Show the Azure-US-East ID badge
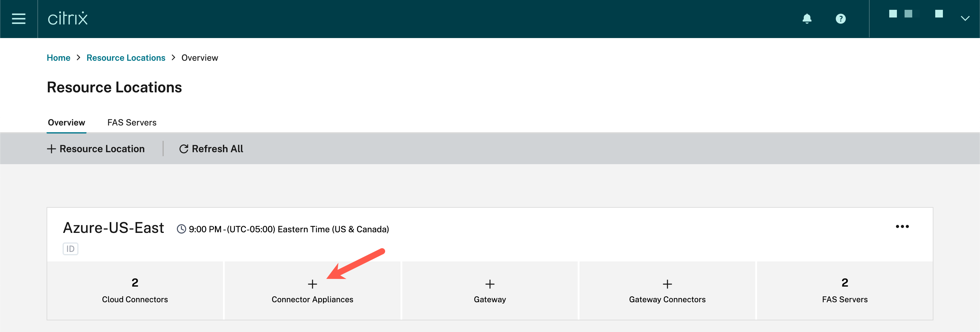The height and width of the screenshot is (332, 980). tap(71, 249)
